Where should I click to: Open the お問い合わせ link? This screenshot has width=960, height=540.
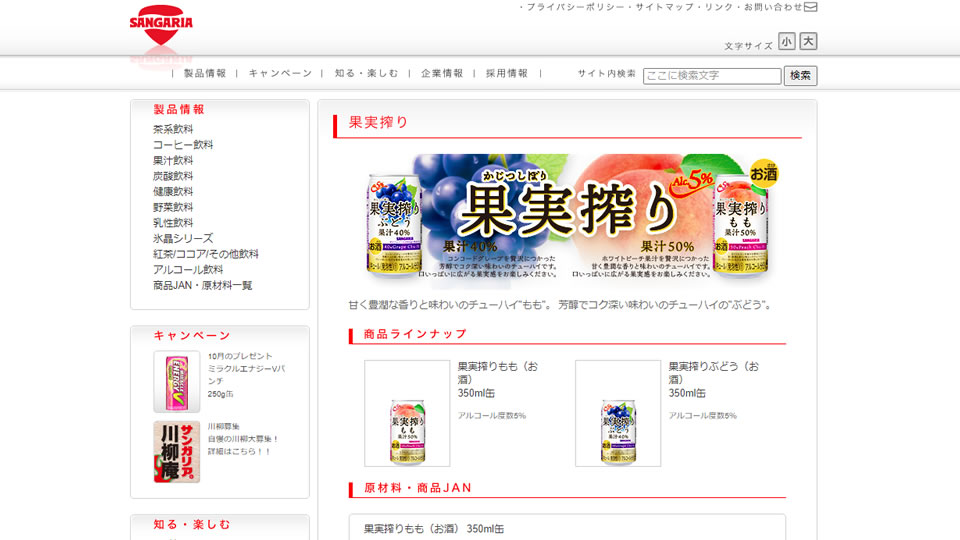[773, 7]
